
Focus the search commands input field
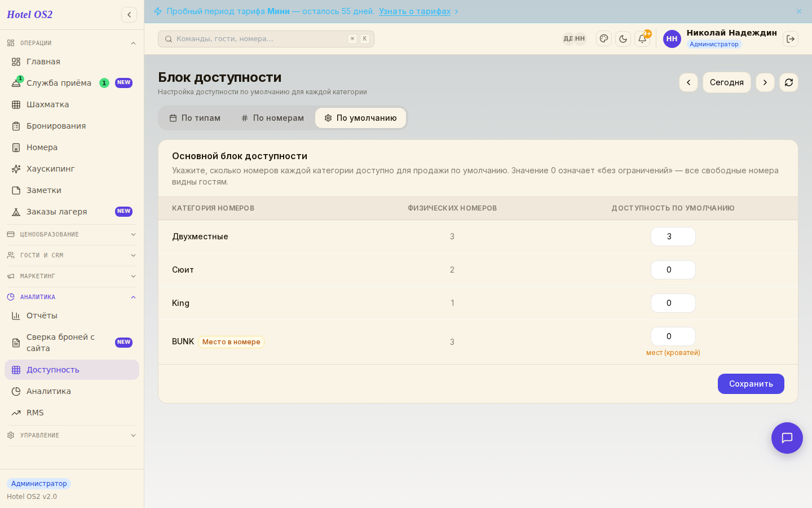(266, 39)
